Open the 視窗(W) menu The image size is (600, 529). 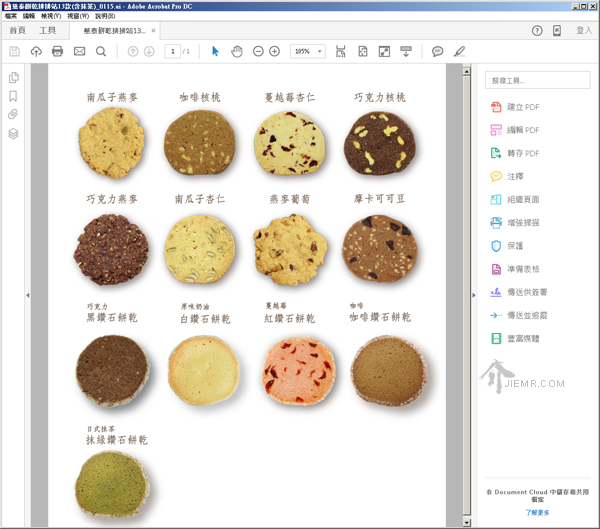78,16
